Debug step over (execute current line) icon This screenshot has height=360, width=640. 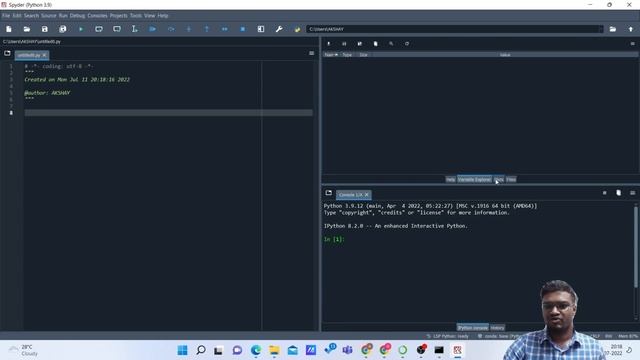(x=171, y=29)
